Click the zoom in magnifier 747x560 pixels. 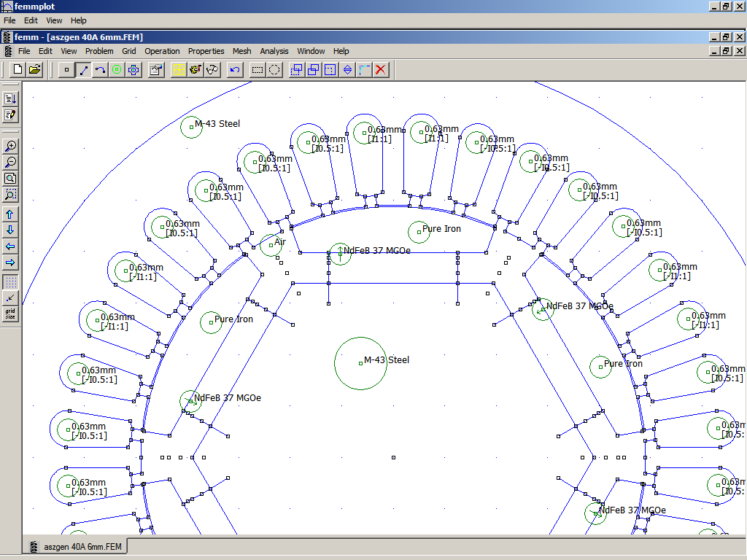10,146
